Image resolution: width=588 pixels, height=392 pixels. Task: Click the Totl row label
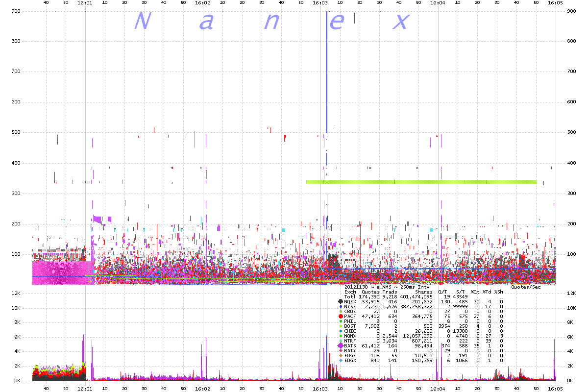pyautogui.click(x=350, y=296)
